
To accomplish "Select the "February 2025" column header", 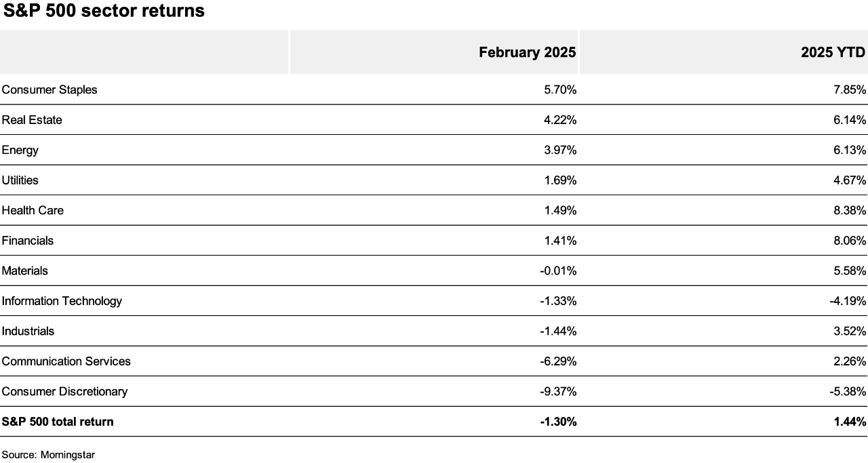I will 527,52.
